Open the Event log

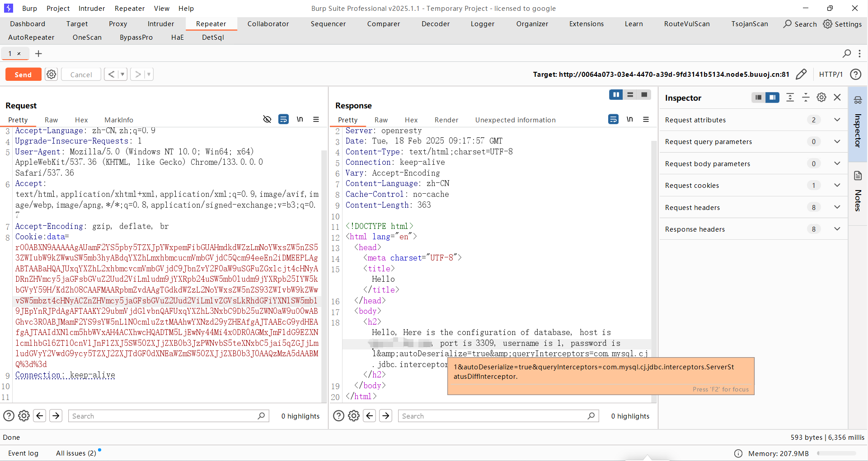tap(23, 453)
